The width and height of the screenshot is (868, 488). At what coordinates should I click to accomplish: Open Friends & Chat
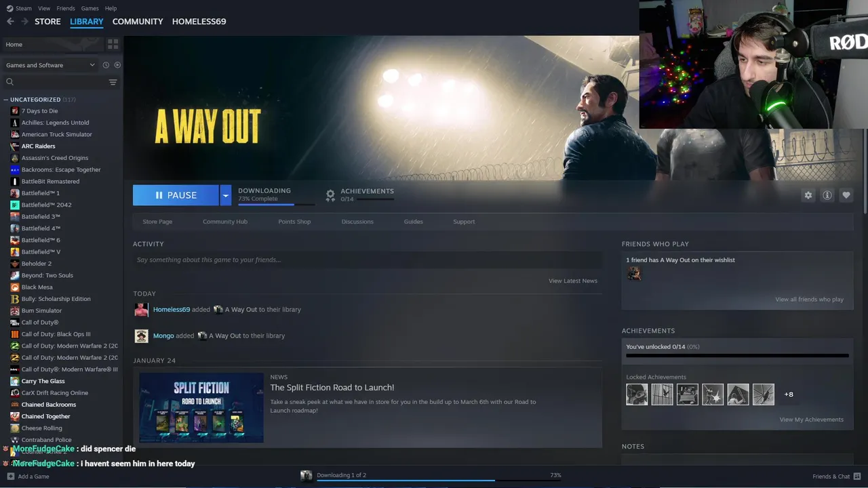tap(837, 476)
